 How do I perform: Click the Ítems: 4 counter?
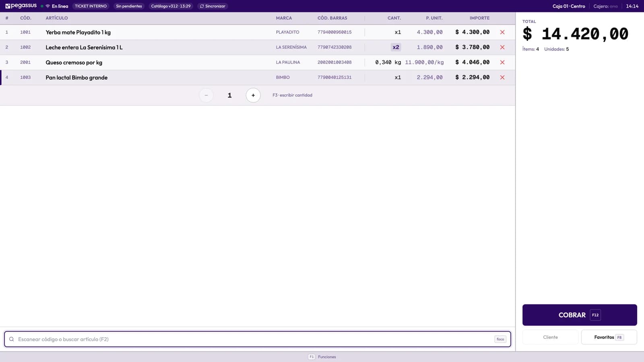pyautogui.click(x=531, y=49)
